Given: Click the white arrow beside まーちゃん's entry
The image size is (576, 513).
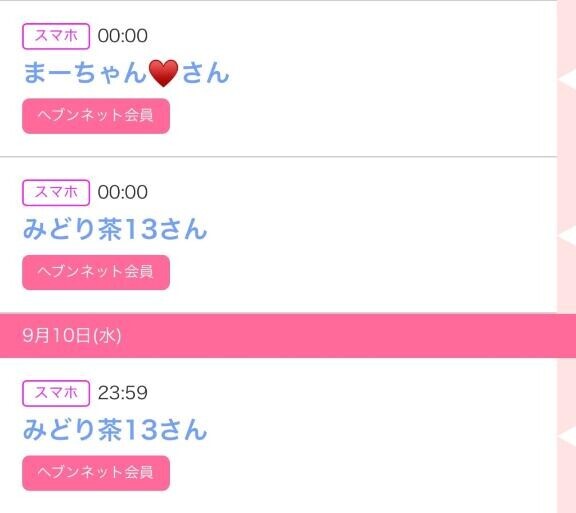Looking at the screenshot, I should (x=567, y=78).
